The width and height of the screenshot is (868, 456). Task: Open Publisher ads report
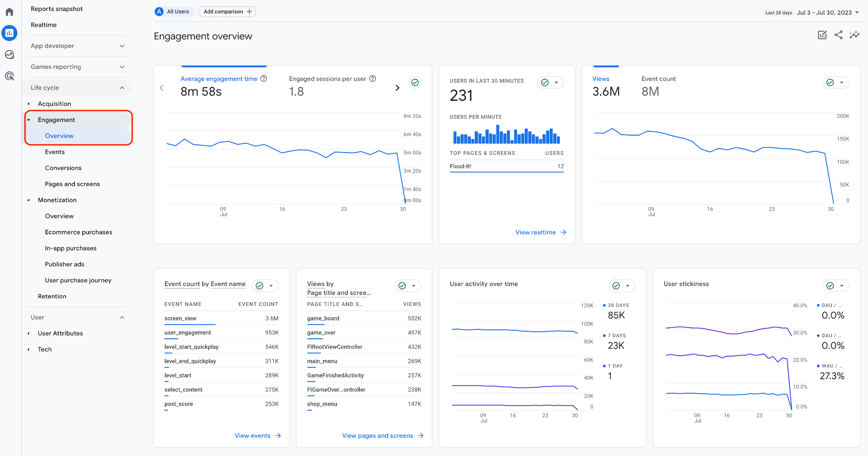click(x=64, y=264)
